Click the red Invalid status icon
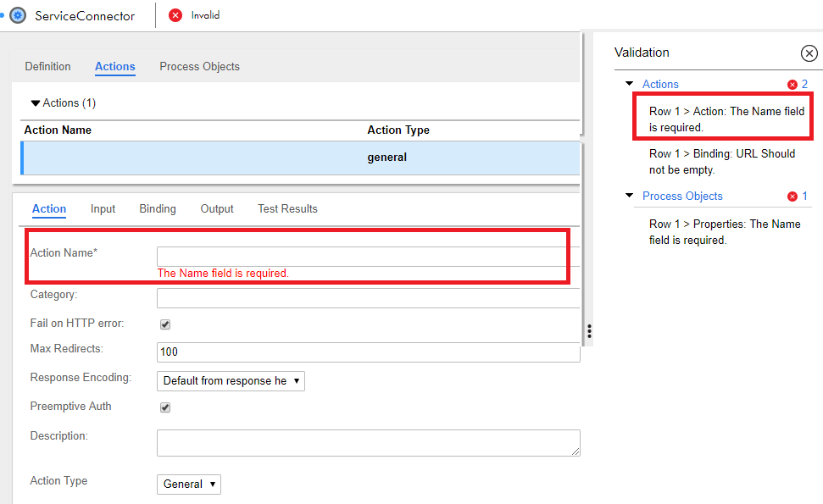The image size is (823, 504). click(x=175, y=15)
